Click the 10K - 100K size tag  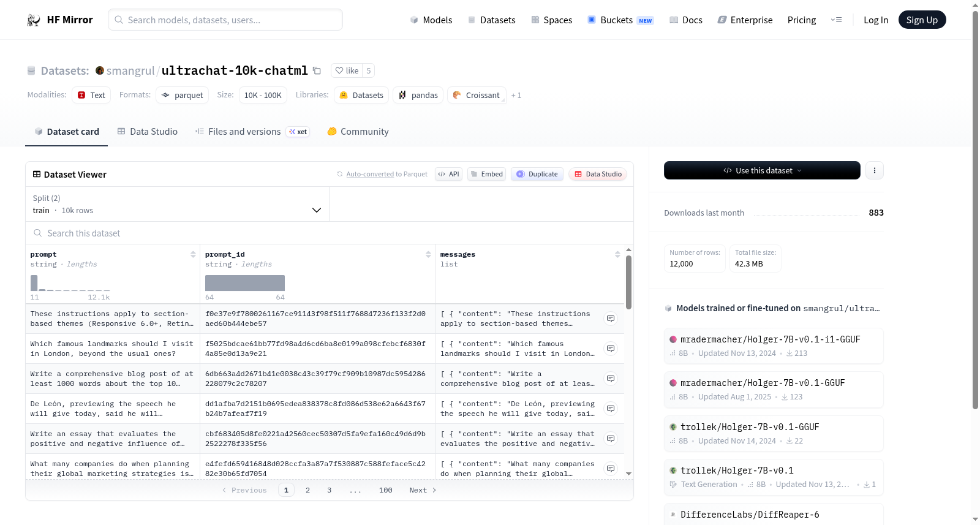pyautogui.click(x=263, y=95)
